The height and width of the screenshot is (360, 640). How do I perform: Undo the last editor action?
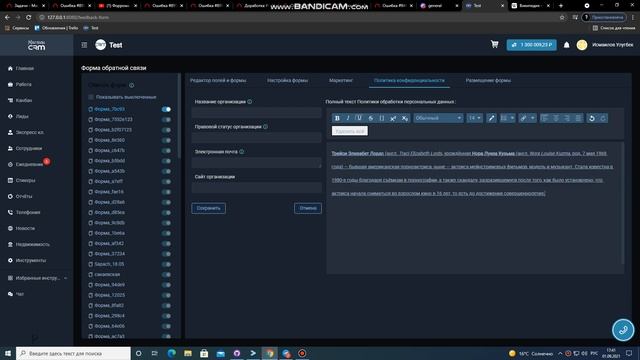[591, 118]
